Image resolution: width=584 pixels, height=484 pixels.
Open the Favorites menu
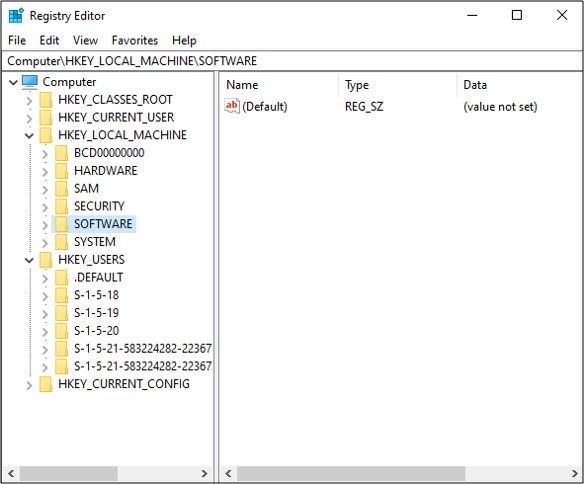(135, 40)
